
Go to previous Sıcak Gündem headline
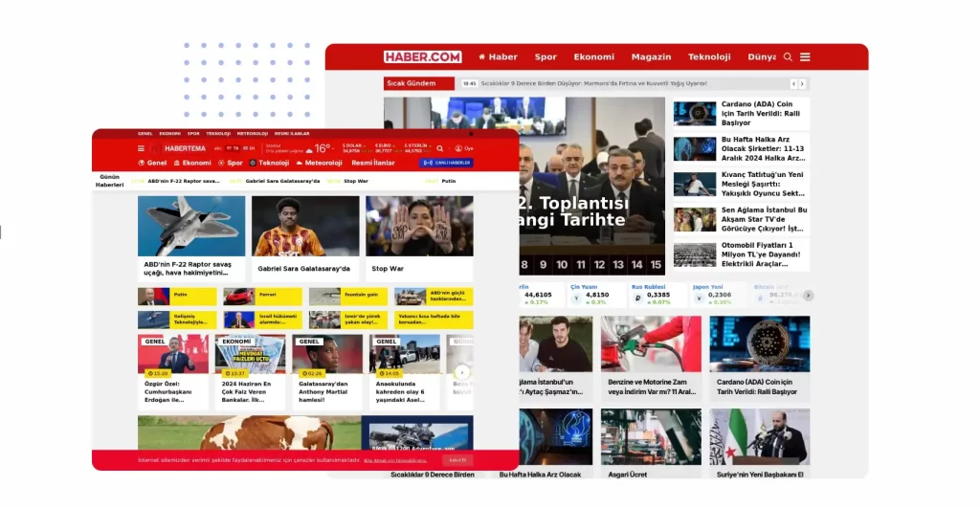coord(793,84)
